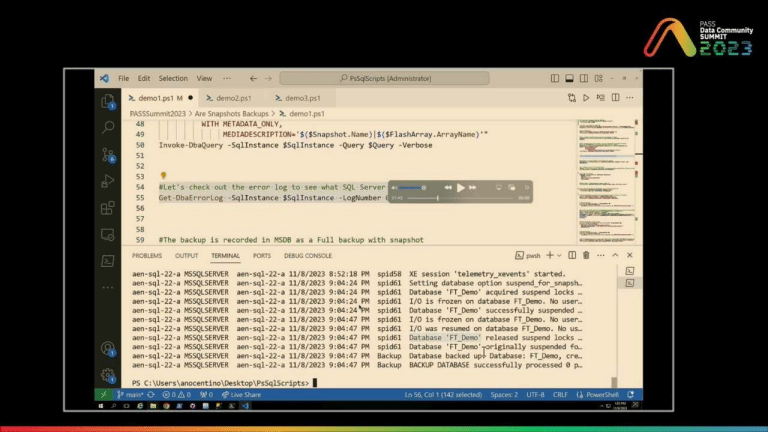Open the Explorer view in activity bar
The width and height of the screenshot is (768, 432).
[108, 102]
